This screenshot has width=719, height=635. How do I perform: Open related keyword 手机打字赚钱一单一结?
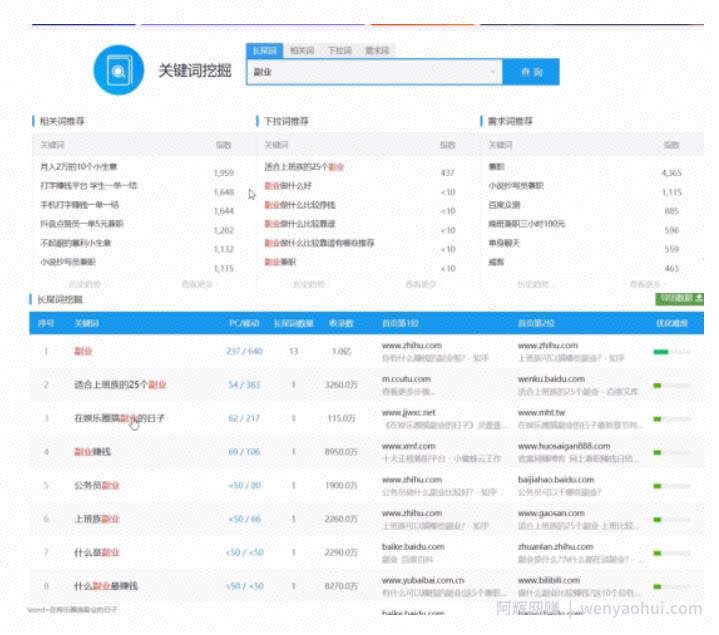[79, 205]
